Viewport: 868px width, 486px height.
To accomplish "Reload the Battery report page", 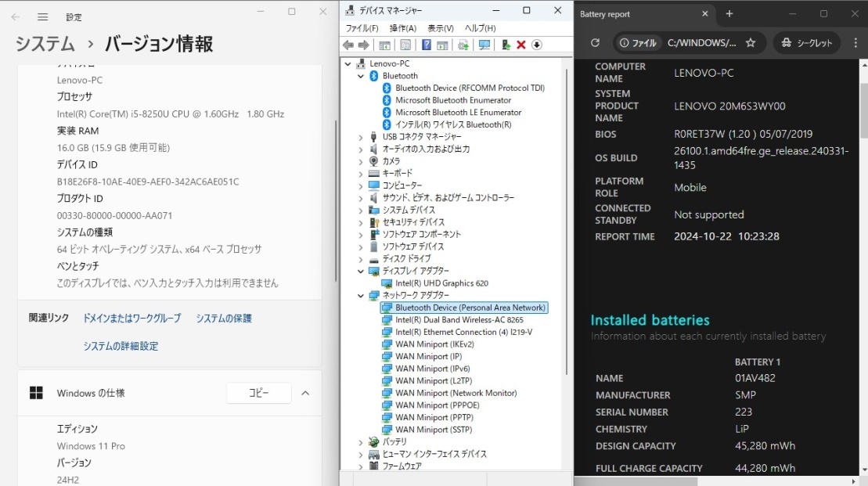I will (x=595, y=42).
